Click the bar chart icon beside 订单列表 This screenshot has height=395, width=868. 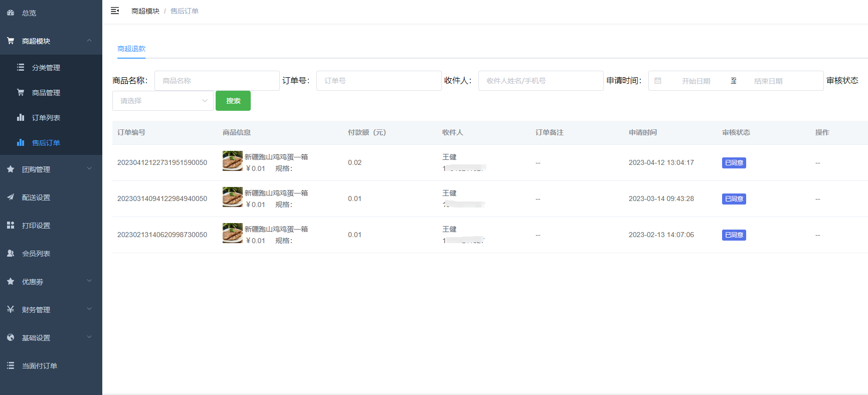[x=21, y=117]
